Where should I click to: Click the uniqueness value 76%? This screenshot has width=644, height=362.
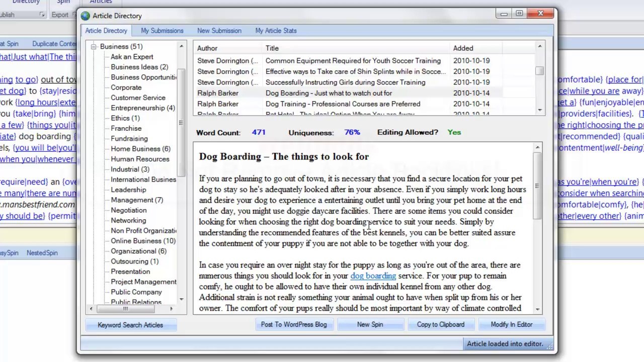pos(352,132)
